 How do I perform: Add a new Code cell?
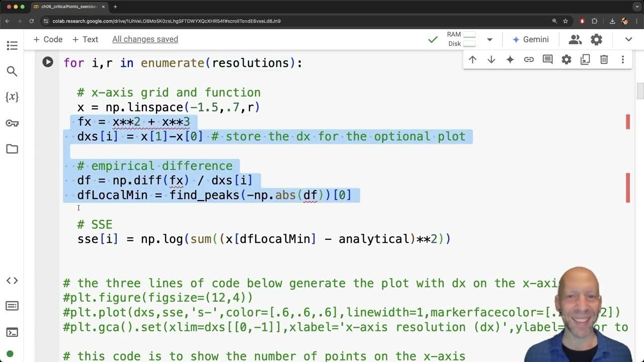pyautogui.click(x=48, y=39)
